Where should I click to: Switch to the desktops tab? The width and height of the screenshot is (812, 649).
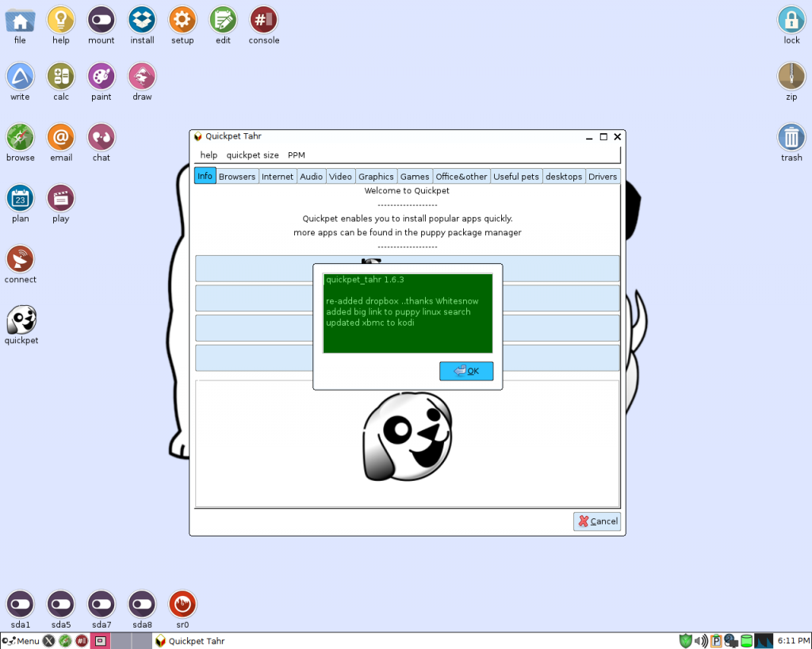coord(564,177)
